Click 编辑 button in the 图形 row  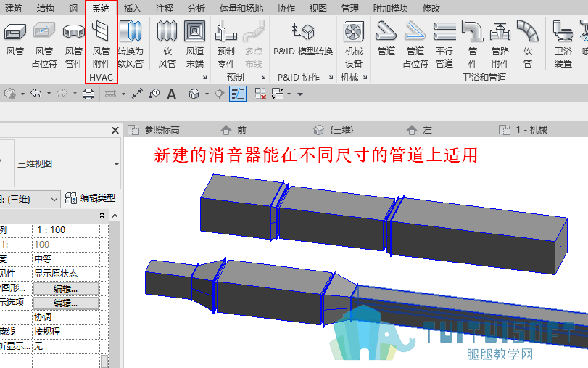(x=66, y=288)
